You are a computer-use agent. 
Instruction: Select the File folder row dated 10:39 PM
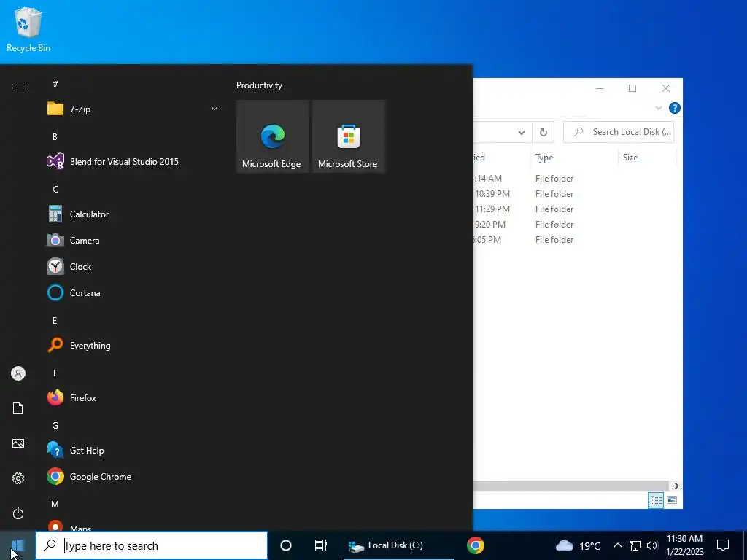pos(574,194)
